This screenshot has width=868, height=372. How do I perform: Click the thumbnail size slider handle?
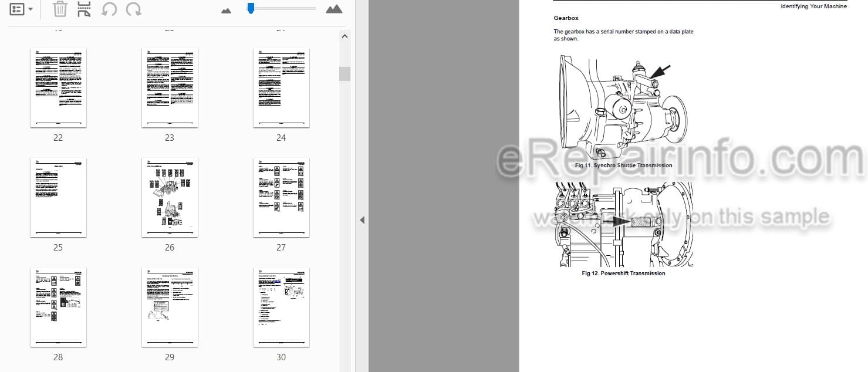point(251,8)
